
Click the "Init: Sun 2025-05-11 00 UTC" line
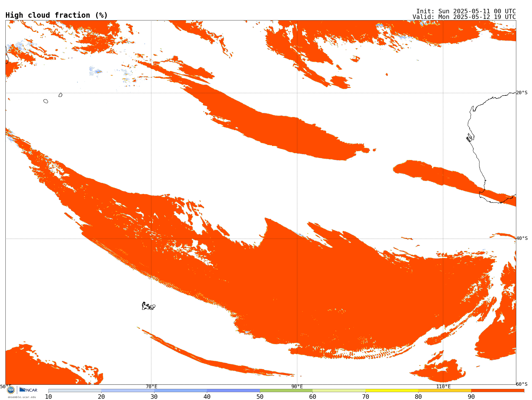click(466, 11)
